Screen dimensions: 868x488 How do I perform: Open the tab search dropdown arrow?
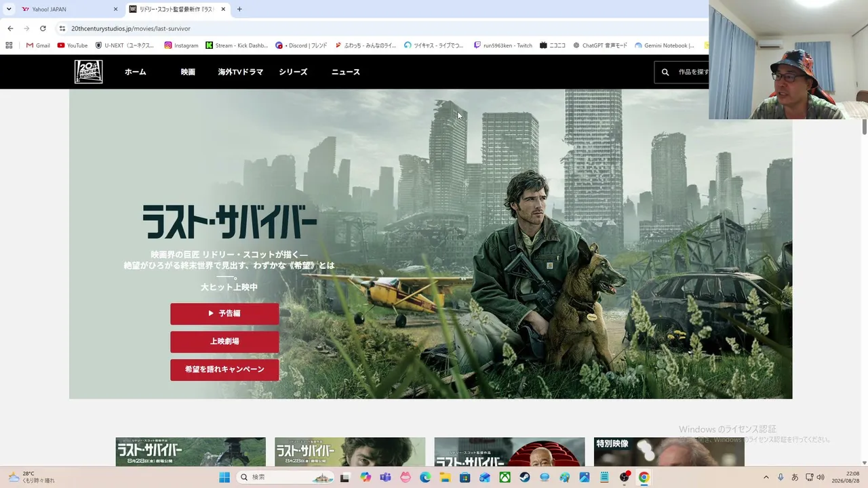click(x=9, y=9)
